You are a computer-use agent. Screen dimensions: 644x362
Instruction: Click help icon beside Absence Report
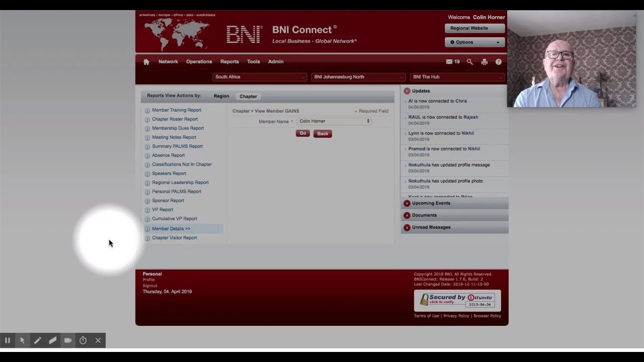(x=147, y=156)
